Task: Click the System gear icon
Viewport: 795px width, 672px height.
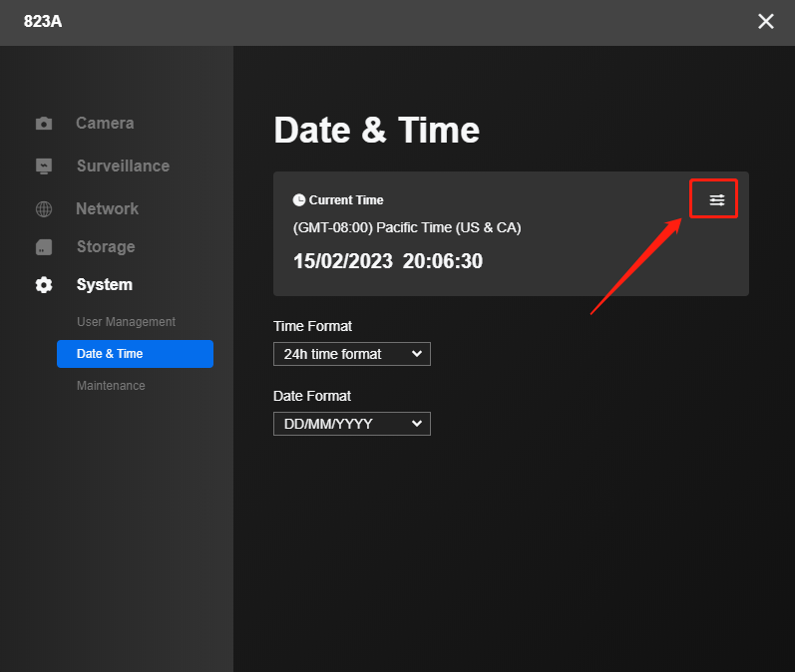Action: tap(44, 285)
